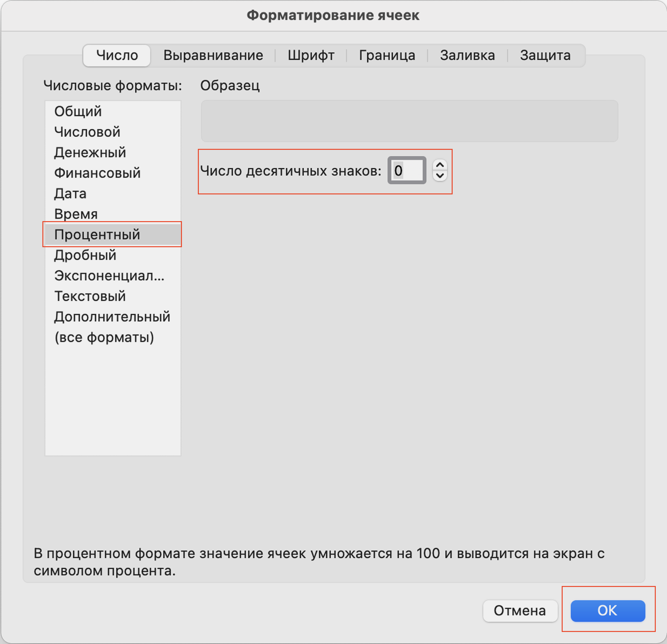Select the Число tab
Screen dimensions: 667x644
tap(117, 55)
